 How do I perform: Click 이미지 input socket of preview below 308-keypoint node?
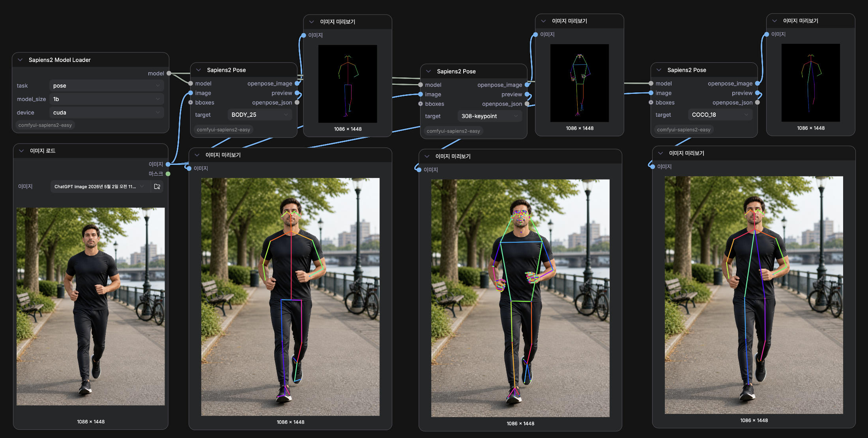[x=419, y=170]
